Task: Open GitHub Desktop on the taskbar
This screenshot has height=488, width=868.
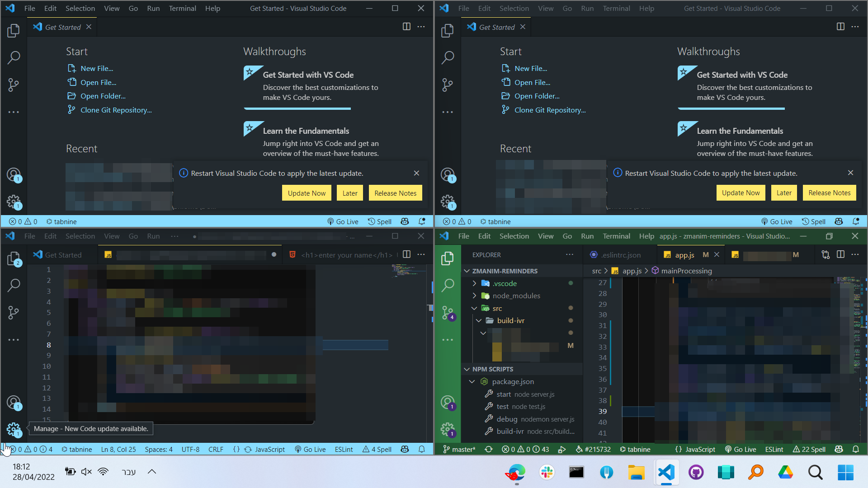Action: pos(696,473)
